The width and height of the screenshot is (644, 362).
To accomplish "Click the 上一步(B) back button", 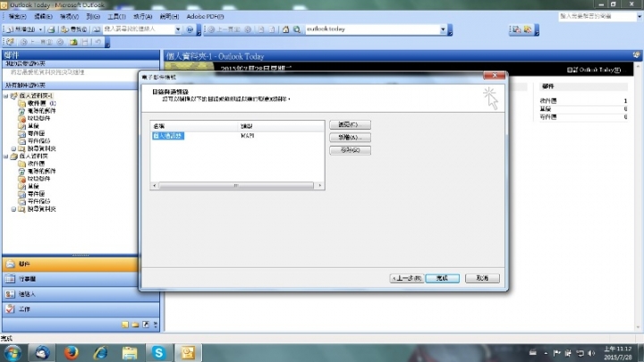I will click(x=407, y=278).
